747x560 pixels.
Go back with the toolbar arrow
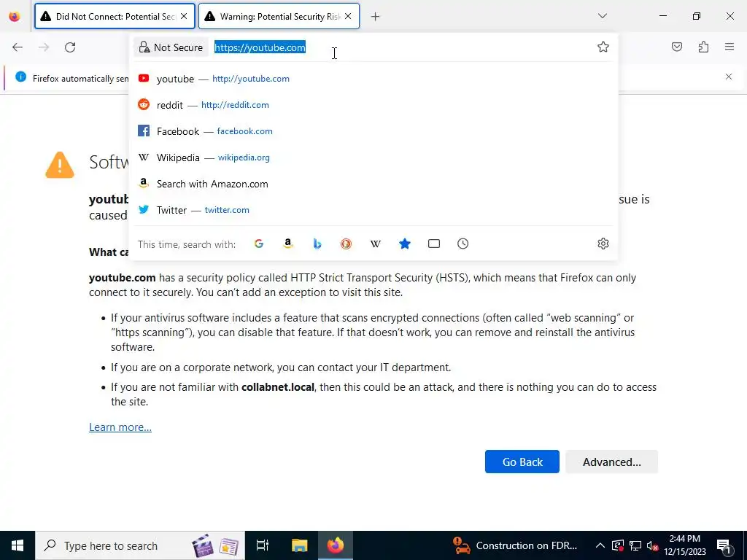(x=18, y=47)
